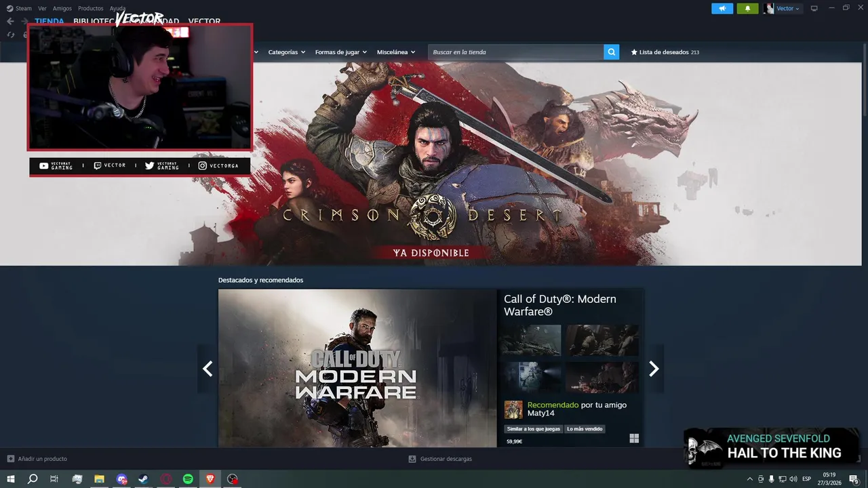The height and width of the screenshot is (488, 868).
Task: Select the fourth Call of Duty screenshot thumbnail
Action: point(602,377)
